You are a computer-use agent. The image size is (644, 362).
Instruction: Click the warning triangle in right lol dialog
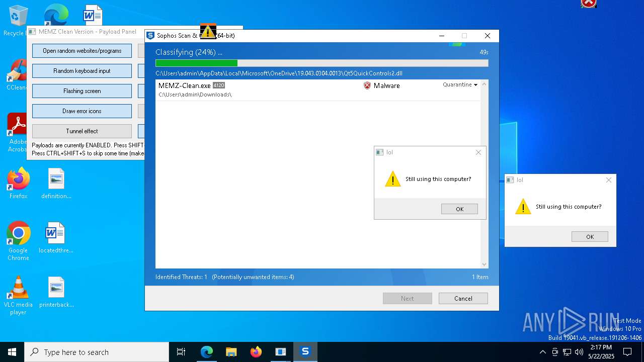pyautogui.click(x=523, y=207)
